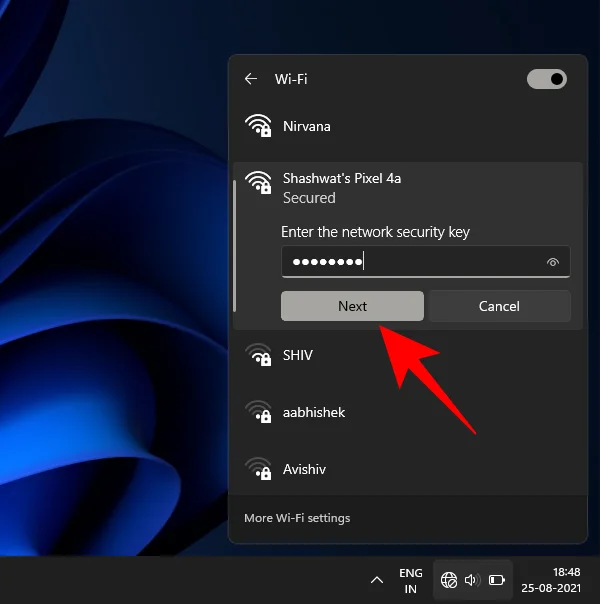Click the battery tray icon
This screenshot has width=600, height=604.
click(x=496, y=580)
